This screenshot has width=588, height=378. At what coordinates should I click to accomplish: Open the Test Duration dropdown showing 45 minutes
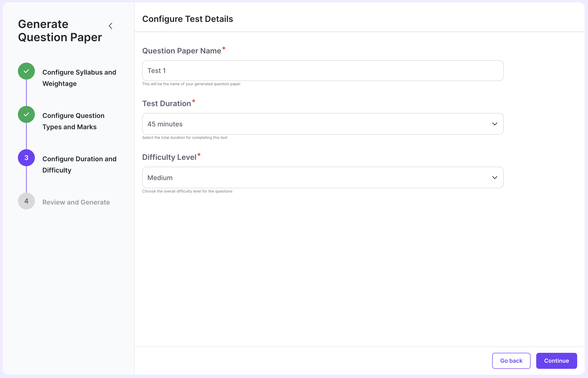pos(323,124)
